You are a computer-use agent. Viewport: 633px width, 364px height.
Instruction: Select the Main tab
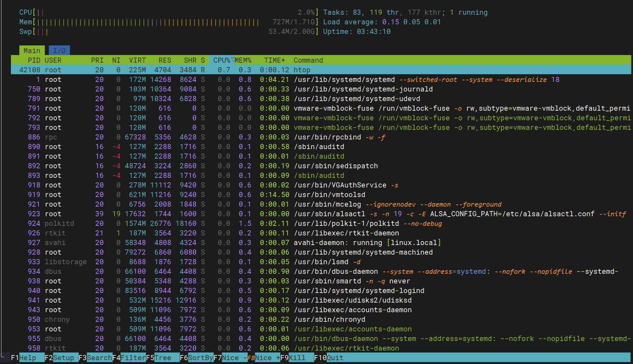click(x=32, y=51)
